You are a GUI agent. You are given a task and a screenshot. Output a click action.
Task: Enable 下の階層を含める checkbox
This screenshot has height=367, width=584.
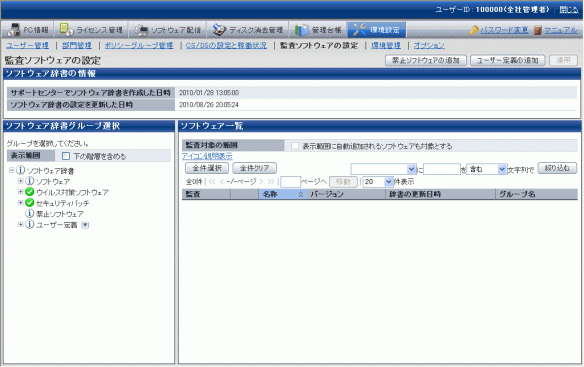pyautogui.click(x=66, y=156)
